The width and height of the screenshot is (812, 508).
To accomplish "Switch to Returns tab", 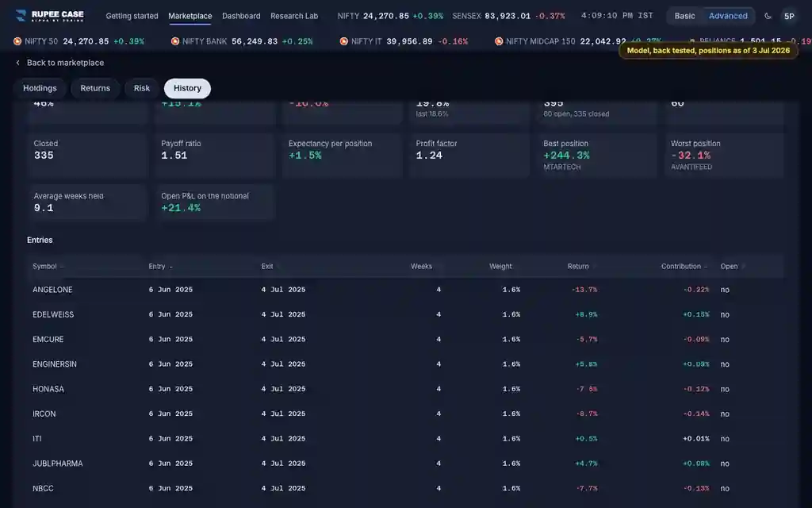I will click(x=95, y=88).
